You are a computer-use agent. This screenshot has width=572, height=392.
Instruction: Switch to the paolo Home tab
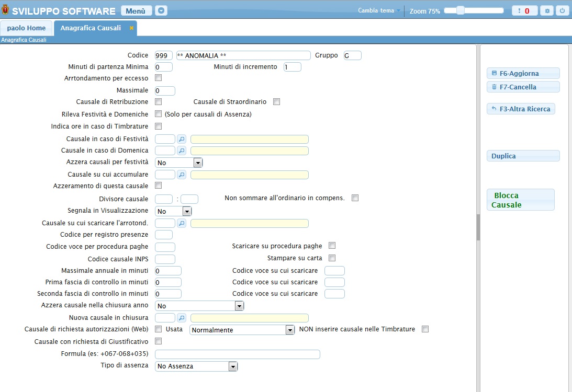tap(26, 28)
